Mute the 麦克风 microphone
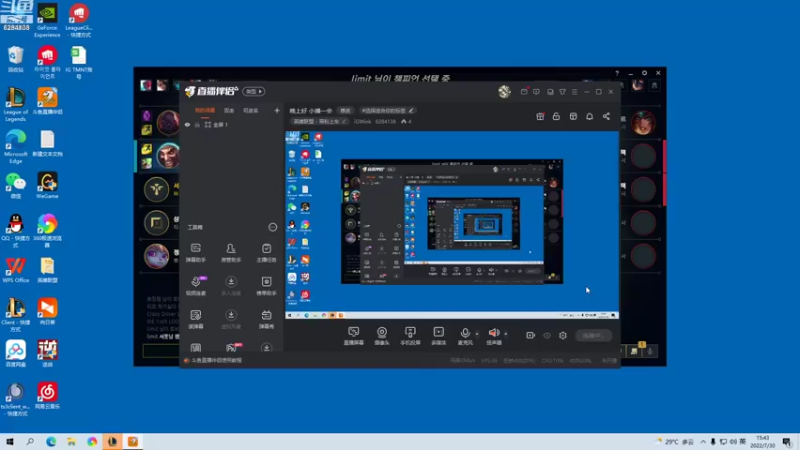The image size is (800, 450). pyautogui.click(x=465, y=336)
